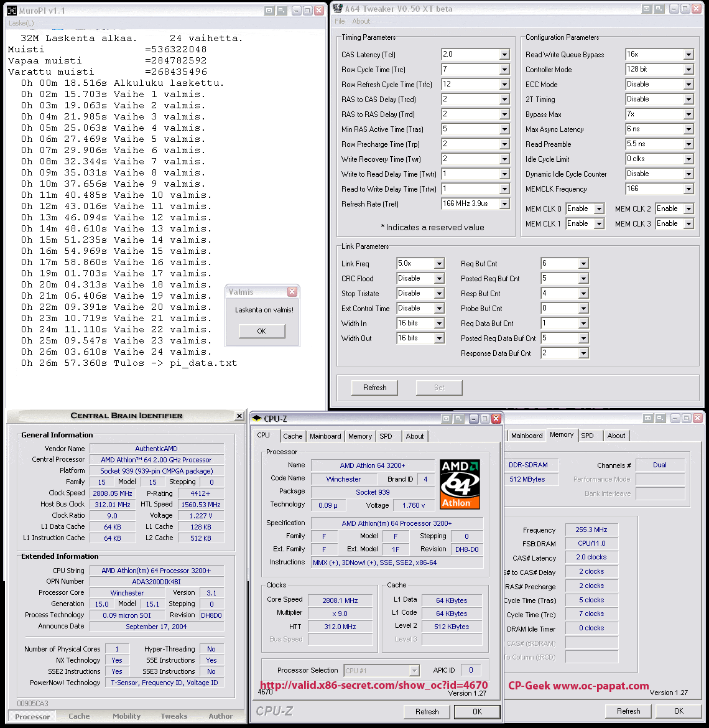
Task: Open the About menu in A64 Tweaker
Action: pyautogui.click(x=361, y=21)
